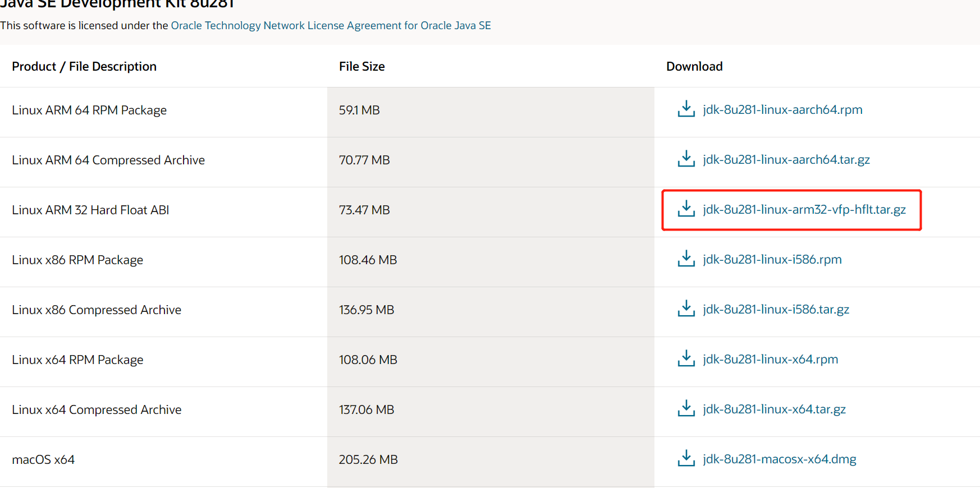
Task: Click download icon for jdk-8u281-linux-aarch64.tar.gz
Action: pyautogui.click(x=686, y=159)
